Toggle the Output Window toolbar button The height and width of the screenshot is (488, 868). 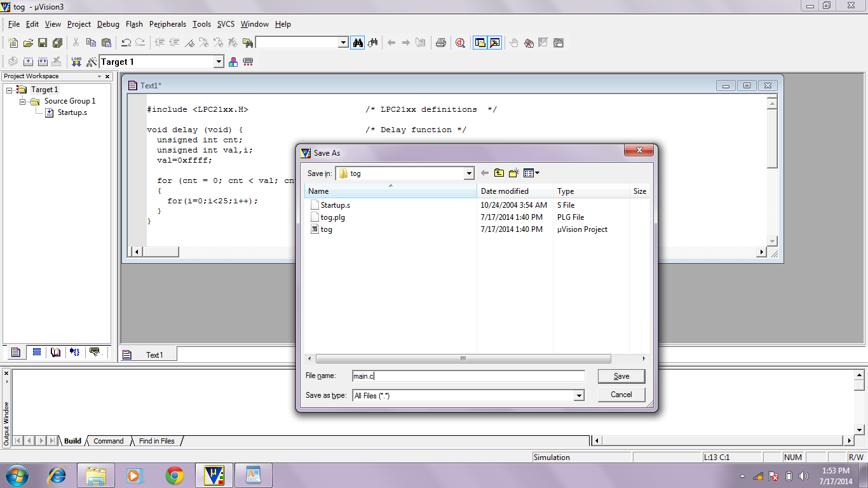coord(495,43)
